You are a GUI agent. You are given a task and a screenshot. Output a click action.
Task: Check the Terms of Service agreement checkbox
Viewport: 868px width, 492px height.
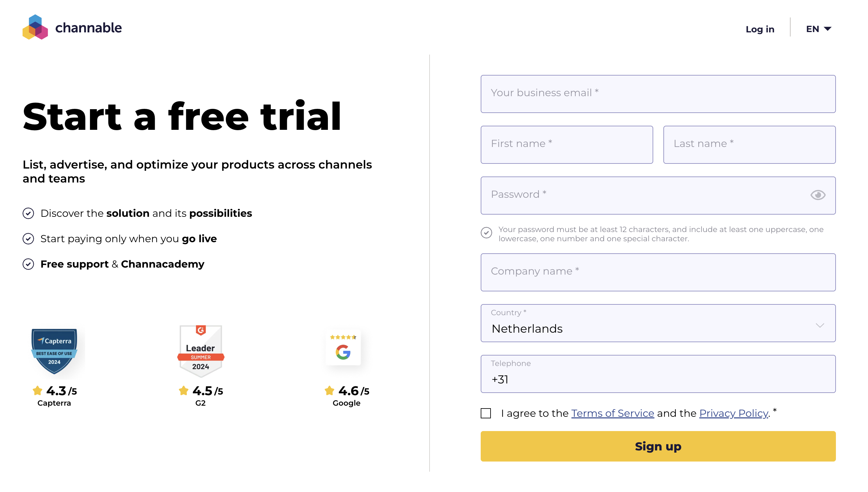(486, 413)
